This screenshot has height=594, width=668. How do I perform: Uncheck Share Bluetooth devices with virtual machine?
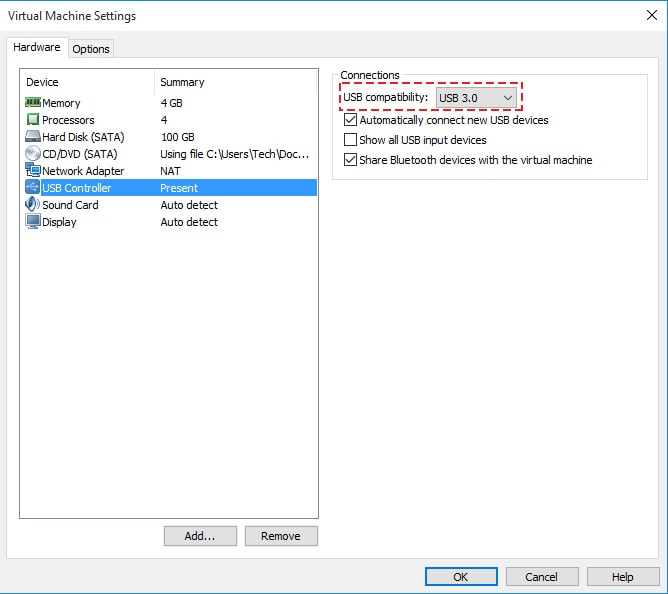(x=350, y=160)
